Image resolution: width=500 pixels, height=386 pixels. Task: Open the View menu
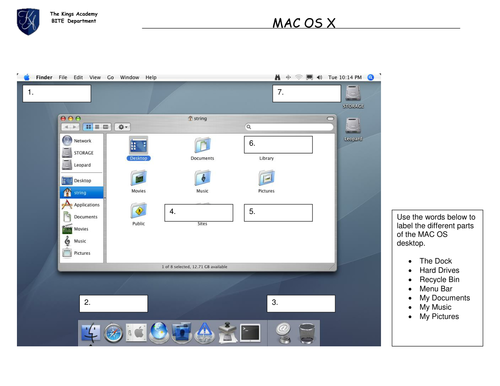tap(95, 77)
